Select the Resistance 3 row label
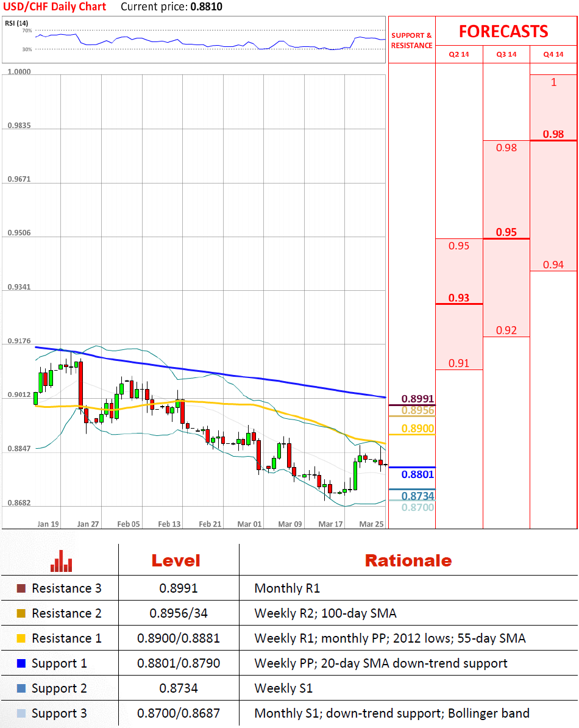 [x=66, y=588]
